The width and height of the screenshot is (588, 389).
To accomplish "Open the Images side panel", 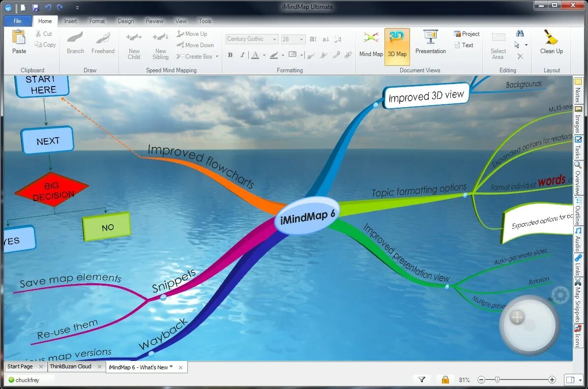I will click(x=578, y=120).
